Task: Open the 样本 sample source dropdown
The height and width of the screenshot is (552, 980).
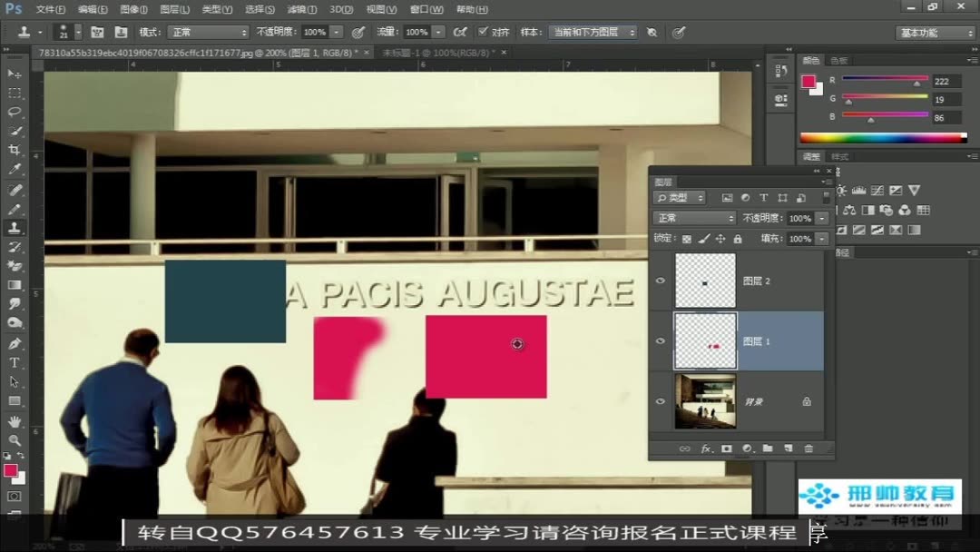Action: (x=593, y=32)
